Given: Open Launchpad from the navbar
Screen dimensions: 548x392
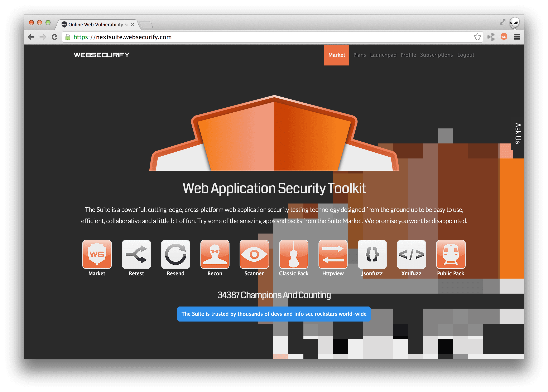Looking at the screenshot, I should pos(383,55).
